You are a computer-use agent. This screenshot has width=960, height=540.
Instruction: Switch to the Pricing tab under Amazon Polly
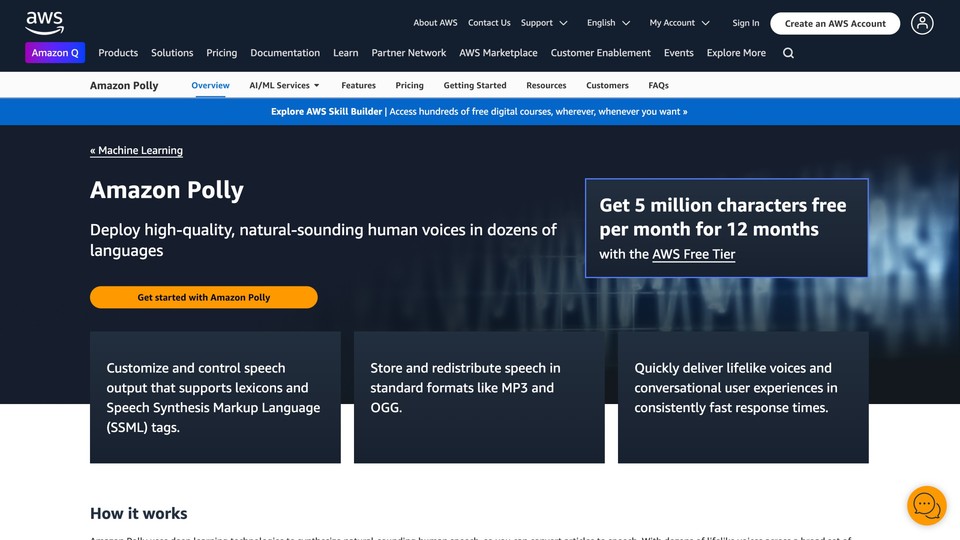(x=410, y=85)
